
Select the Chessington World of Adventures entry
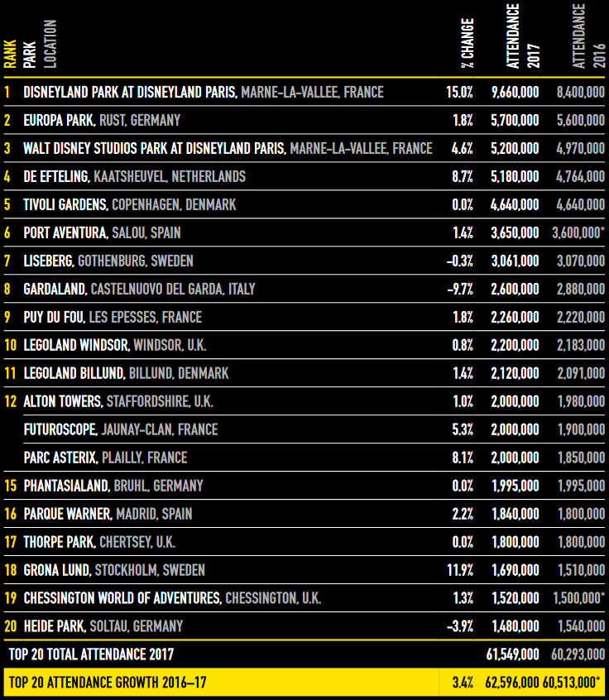coord(122,598)
